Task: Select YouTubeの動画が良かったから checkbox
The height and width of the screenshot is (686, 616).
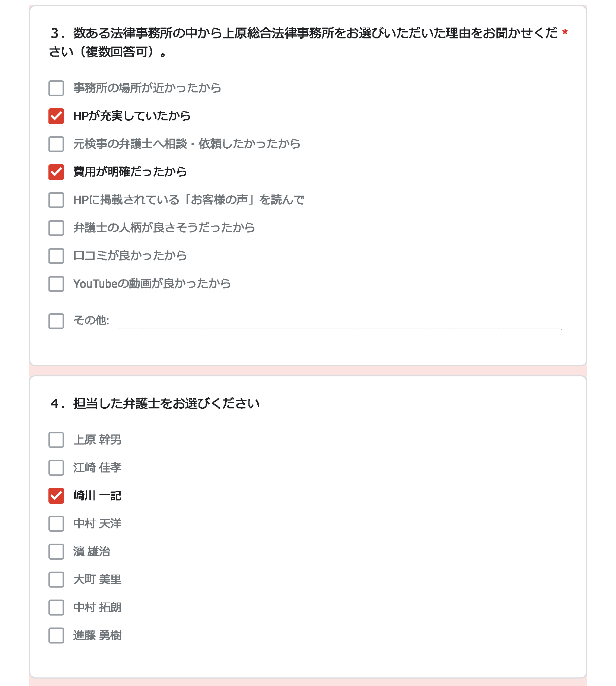Action: click(x=56, y=284)
